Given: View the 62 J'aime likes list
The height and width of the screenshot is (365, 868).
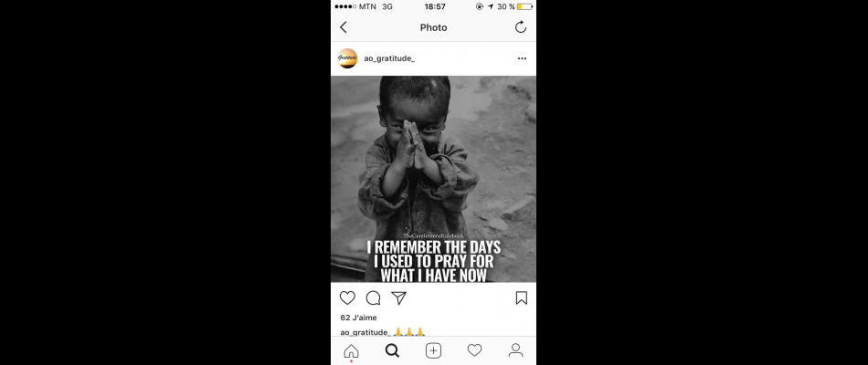Looking at the screenshot, I should coord(359,318).
